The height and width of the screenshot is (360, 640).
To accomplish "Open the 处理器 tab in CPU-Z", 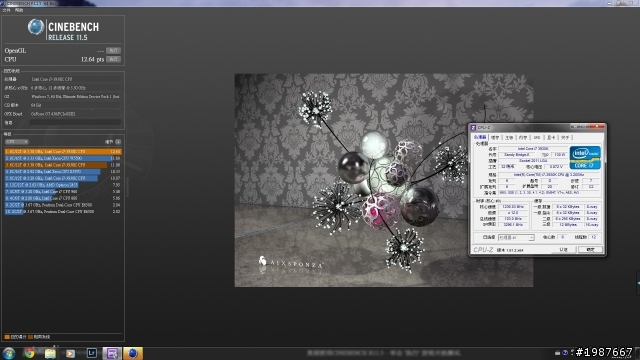I will click(480, 138).
